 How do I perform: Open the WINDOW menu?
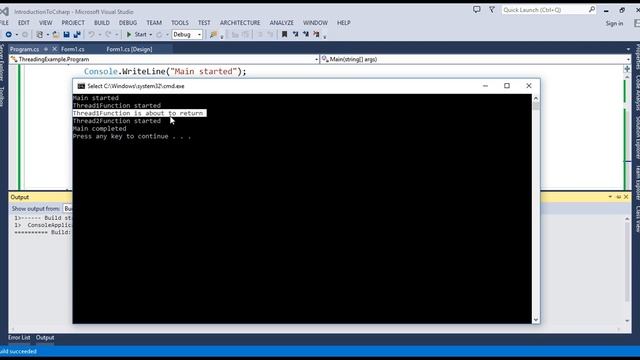(x=315, y=23)
